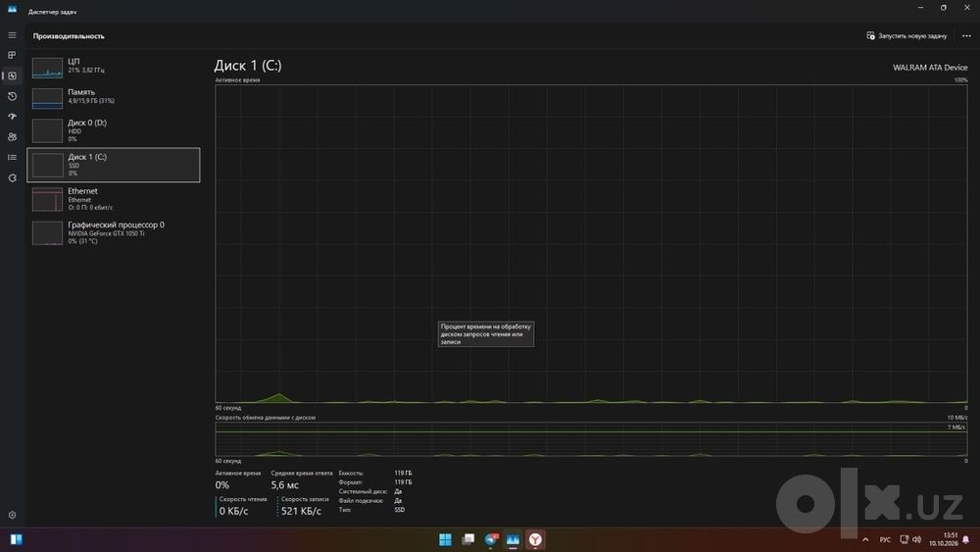Open the network tray icon
This screenshot has width=980, height=552.
[905, 539]
